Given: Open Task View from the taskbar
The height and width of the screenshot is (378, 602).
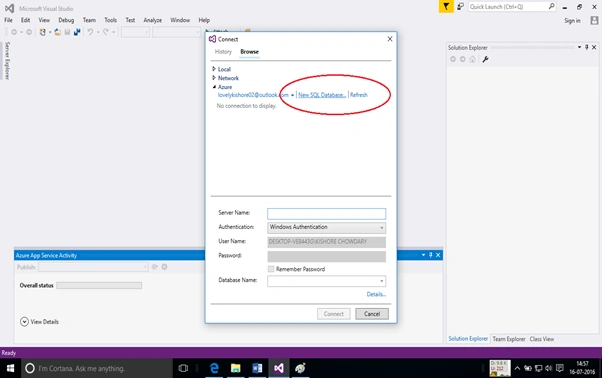Looking at the screenshot, I should click(183, 368).
